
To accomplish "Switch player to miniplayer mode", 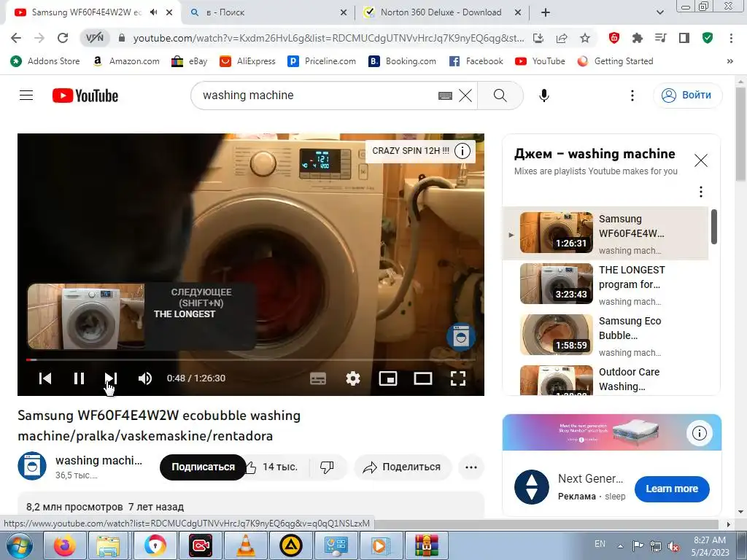I will click(x=388, y=378).
